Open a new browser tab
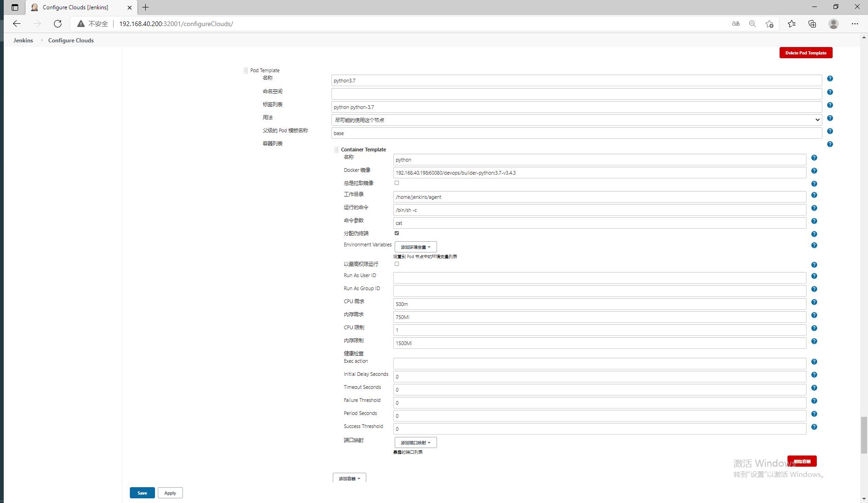Viewport: 868px width, 503px height. coord(146,7)
